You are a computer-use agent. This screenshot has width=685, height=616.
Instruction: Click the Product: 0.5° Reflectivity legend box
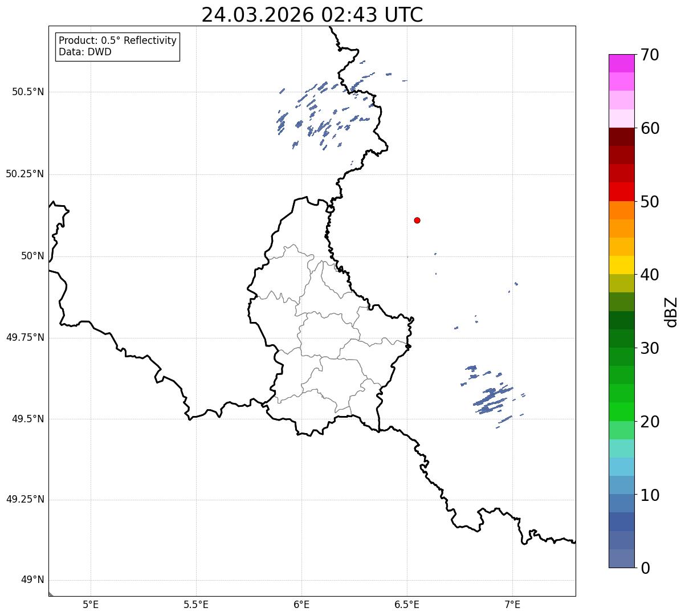click(117, 47)
